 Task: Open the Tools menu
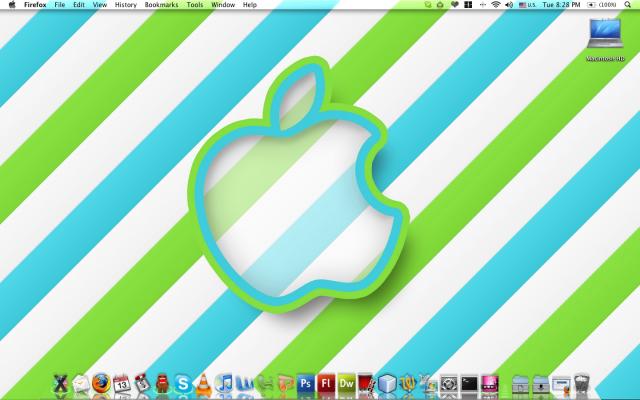tap(195, 5)
